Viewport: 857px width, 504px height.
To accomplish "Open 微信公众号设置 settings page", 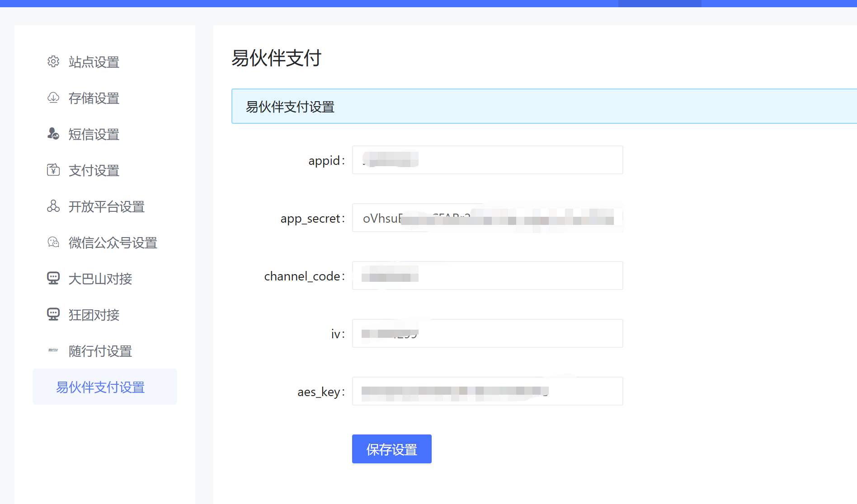I will click(x=113, y=243).
